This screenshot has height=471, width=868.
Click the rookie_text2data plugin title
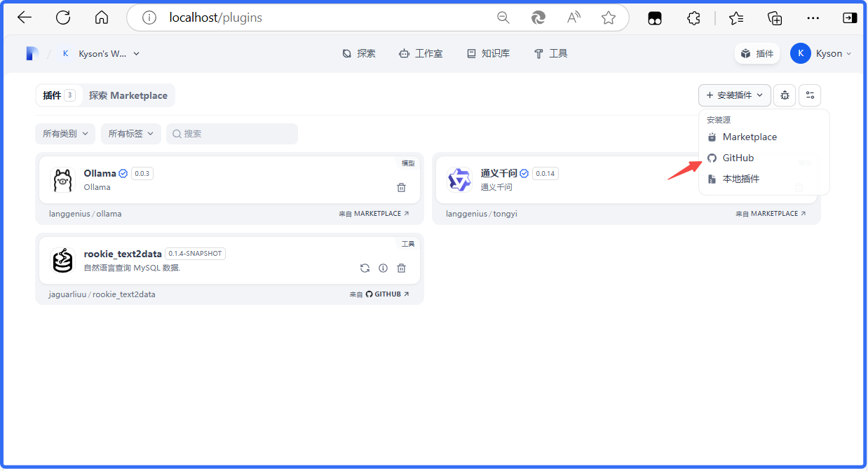coord(123,254)
